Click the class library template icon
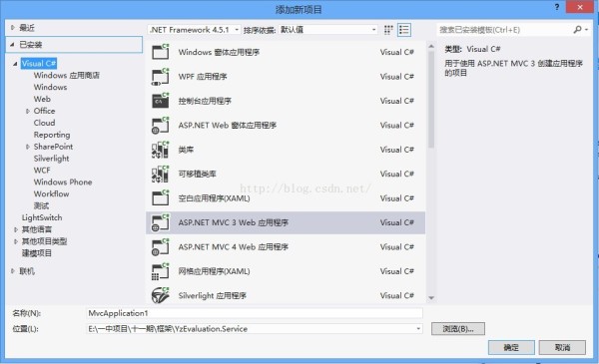Screen dimensions: 599x364 point(160,150)
